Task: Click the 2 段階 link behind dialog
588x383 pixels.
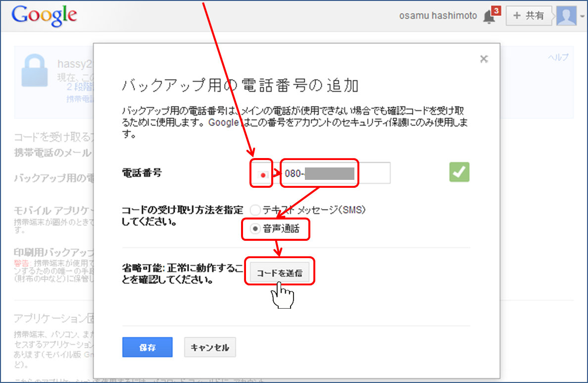Action: pos(80,86)
